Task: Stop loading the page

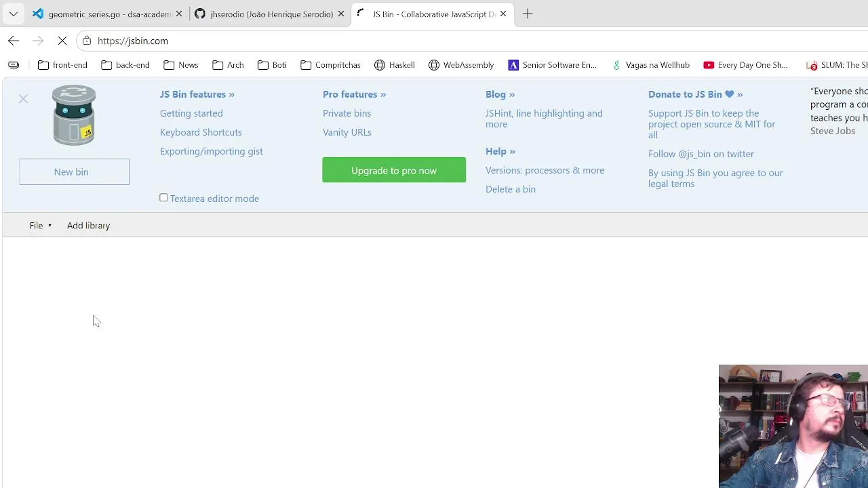Action: (x=62, y=41)
